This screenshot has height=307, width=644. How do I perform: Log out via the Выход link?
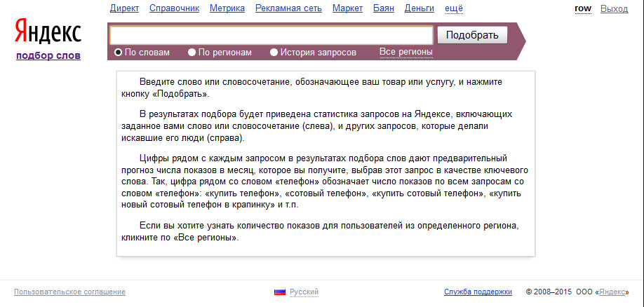tap(614, 8)
